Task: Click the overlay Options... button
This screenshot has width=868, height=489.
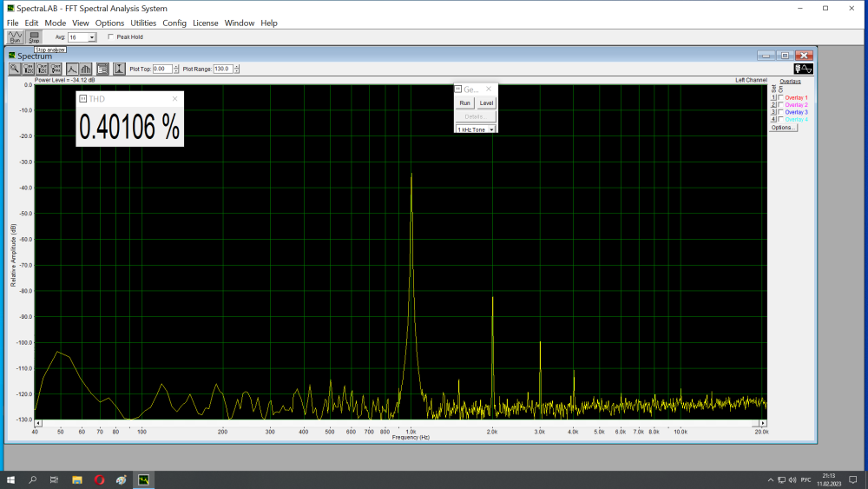Action: (783, 128)
